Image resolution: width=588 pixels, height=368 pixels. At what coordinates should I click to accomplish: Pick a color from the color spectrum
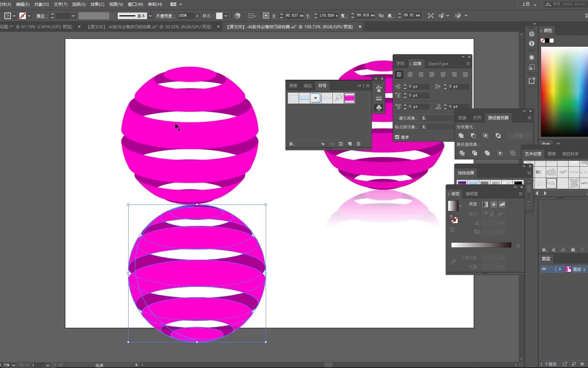tap(564, 92)
